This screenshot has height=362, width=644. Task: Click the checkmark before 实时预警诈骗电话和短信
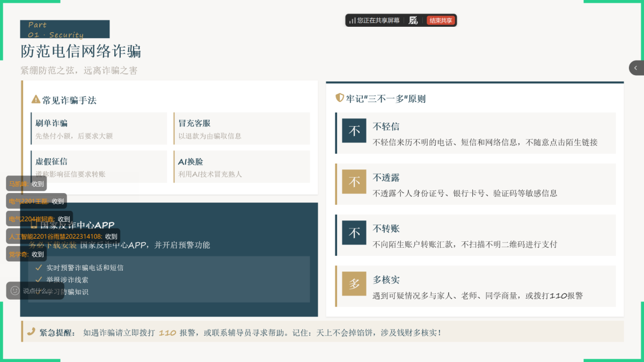(x=39, y=267)
